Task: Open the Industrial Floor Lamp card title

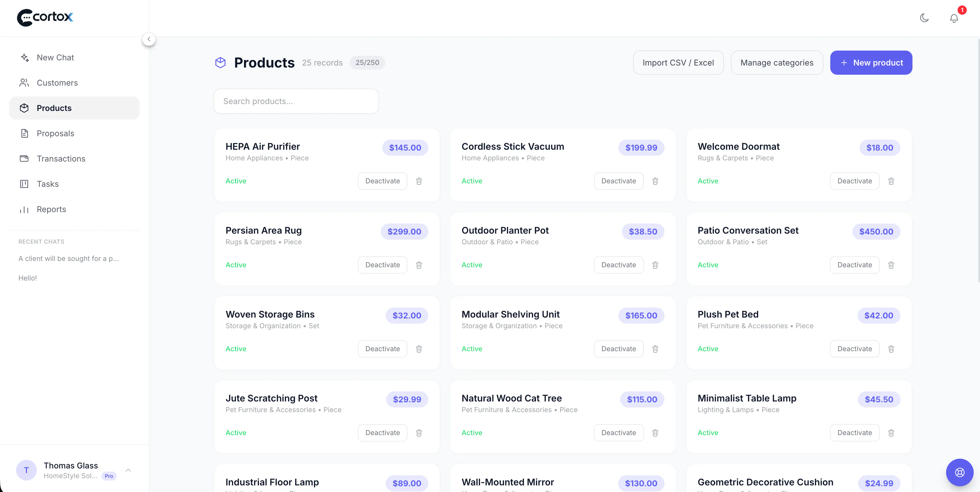Action: (272, 482)
